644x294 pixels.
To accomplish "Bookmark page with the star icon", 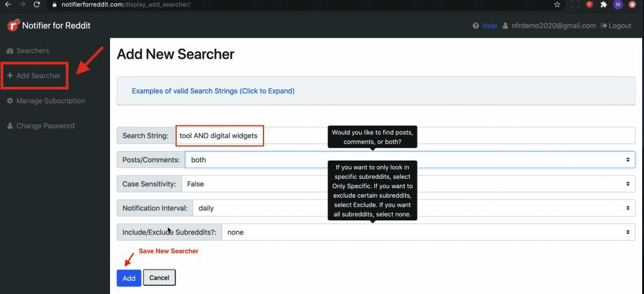I will point(557,4).
